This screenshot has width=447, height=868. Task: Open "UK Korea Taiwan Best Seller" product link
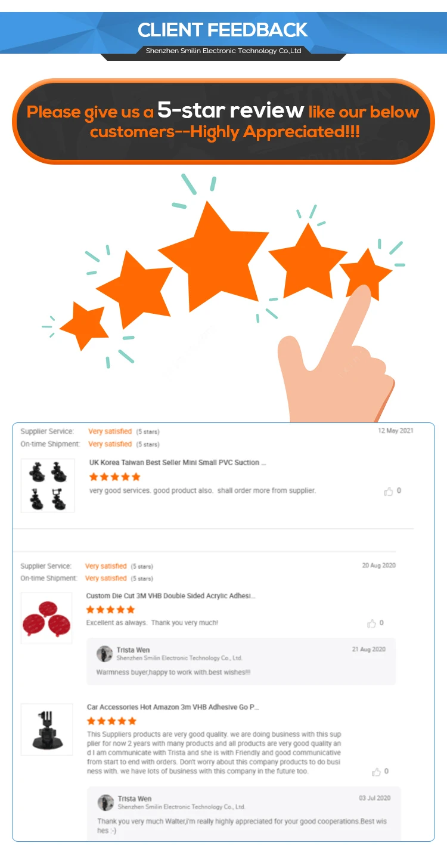pyautogui.click(x=178, y=462)
